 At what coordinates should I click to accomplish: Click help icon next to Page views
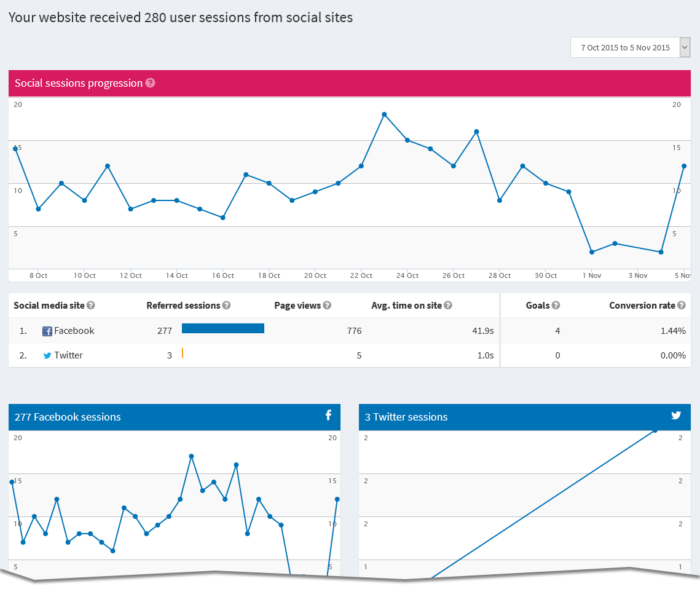click(327, 306)
